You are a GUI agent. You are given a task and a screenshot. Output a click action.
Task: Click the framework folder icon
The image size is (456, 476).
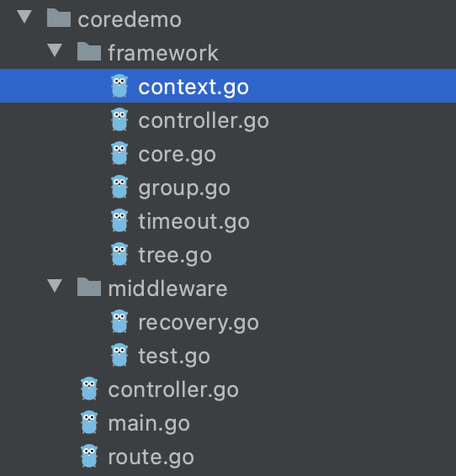[x=89, y=51]
